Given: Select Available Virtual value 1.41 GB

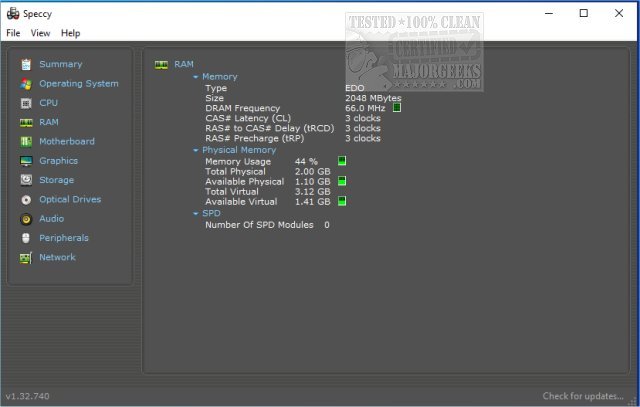Looking at the screenshot, I should pos(313,202).
